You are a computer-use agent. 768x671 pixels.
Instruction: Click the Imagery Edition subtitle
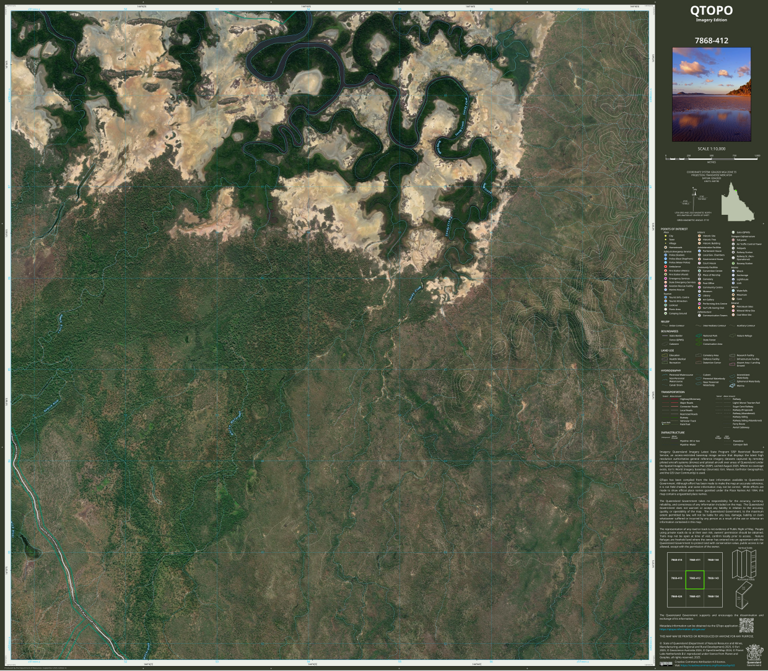pyautogui.click(x=711, y=20)
